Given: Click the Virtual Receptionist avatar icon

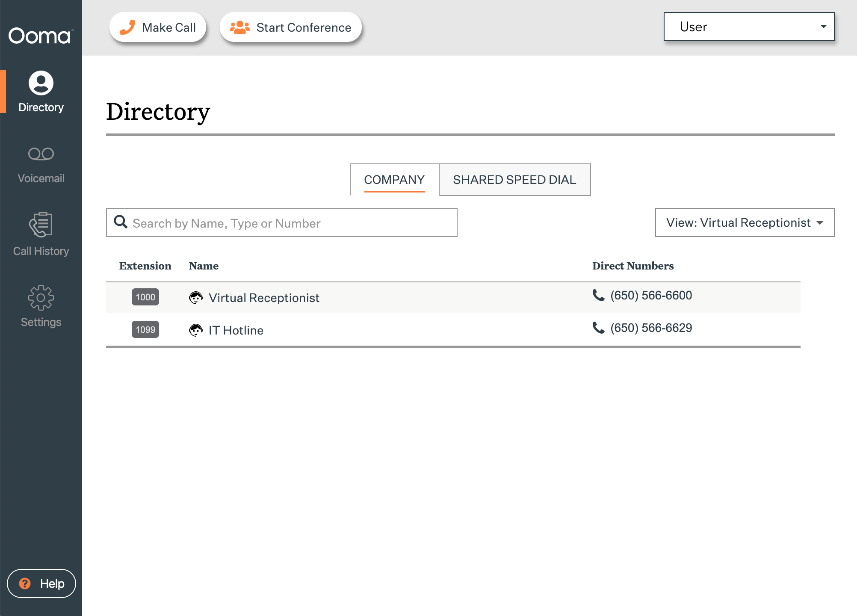Looking at the screenshot, I should click(196, 298).
